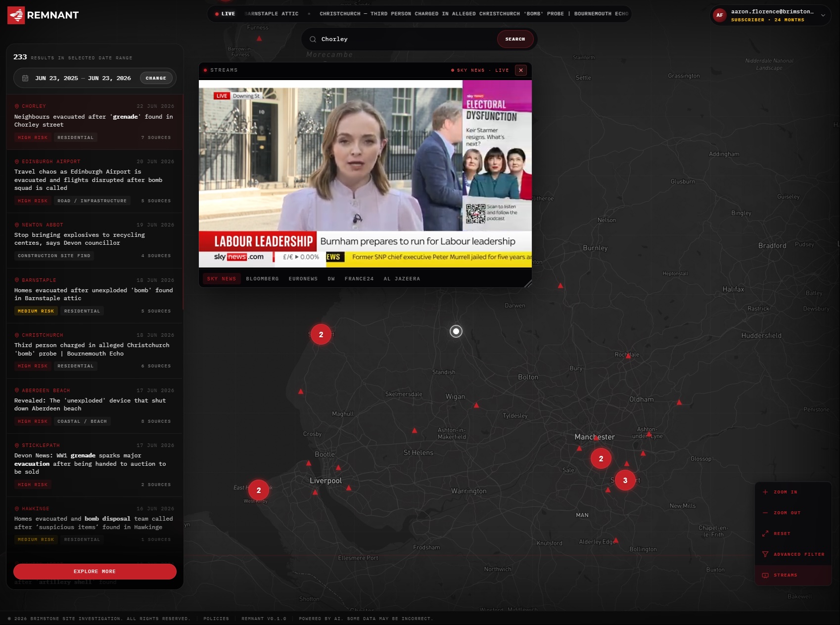Expand the account menu chevron
This screenshot has height=625, width=840.
pyautogui.click(x=823, y=15)
